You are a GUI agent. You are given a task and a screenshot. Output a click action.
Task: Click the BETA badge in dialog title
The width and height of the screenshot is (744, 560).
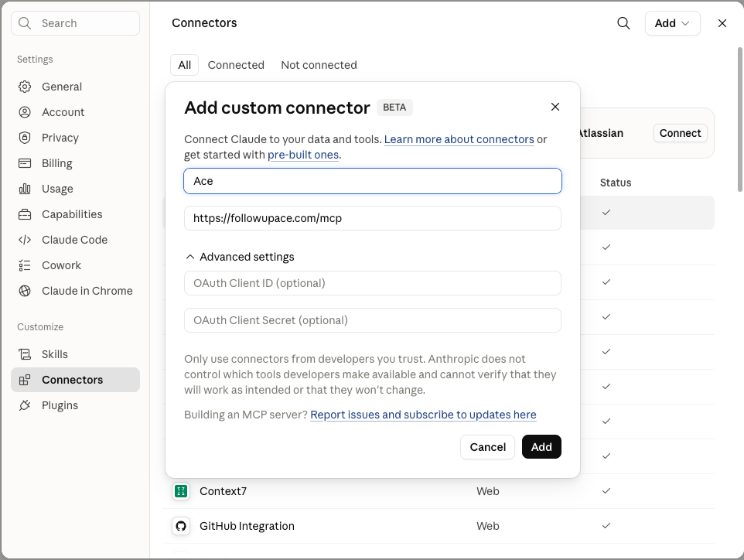pyautogui.click(x=394, y=108)
